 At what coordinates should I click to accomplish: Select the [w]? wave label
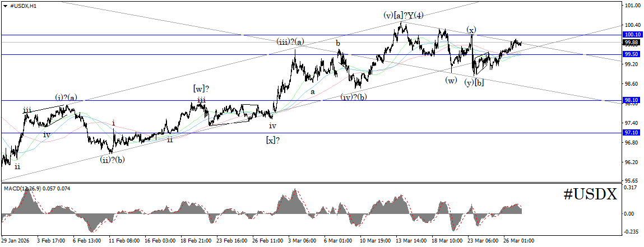pos(201,88)
